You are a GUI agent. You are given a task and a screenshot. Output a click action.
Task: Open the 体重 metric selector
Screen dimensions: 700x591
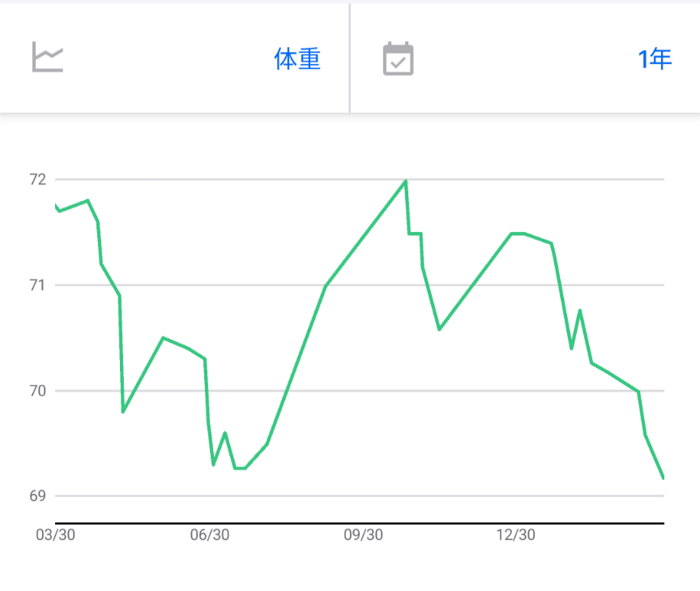pos(297,59)
